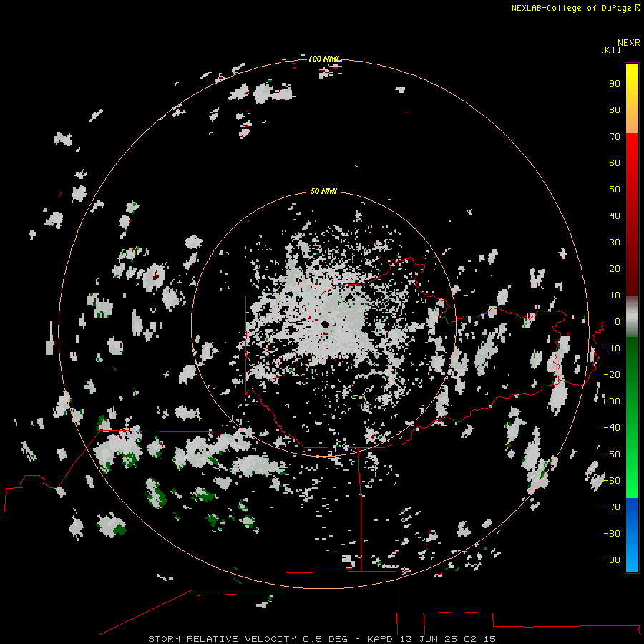The image size is (644, 644).
Task: Click the NEXLAB-College of DuPage credit text
Action: pyautogui.click(x=572, y=8)
